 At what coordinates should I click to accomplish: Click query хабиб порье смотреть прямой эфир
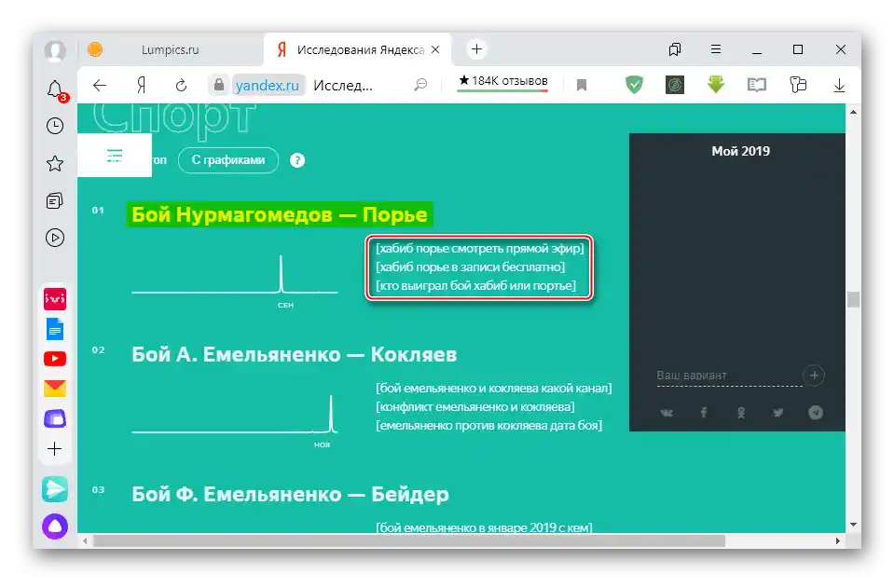coord(479,249)
